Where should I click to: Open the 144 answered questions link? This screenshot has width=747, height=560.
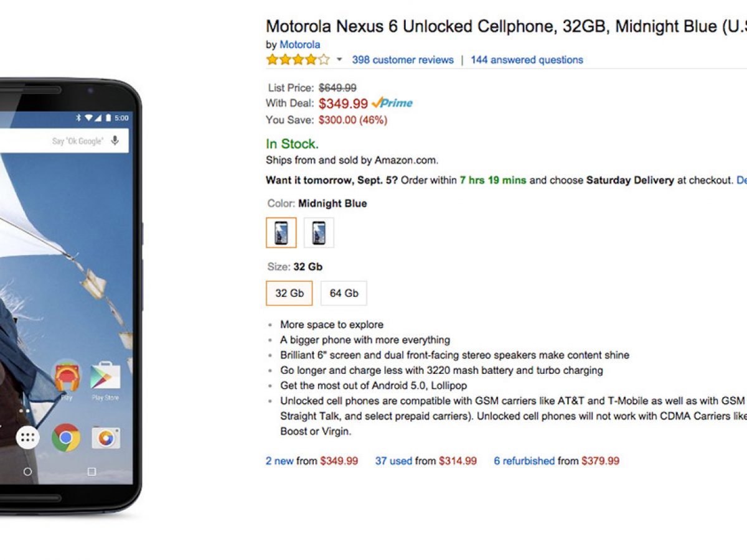(527, 60)
